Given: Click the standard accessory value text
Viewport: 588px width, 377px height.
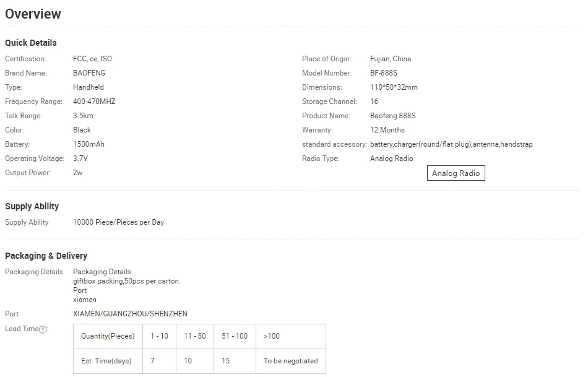Looking at the screenshot, I should coord(451,144).
